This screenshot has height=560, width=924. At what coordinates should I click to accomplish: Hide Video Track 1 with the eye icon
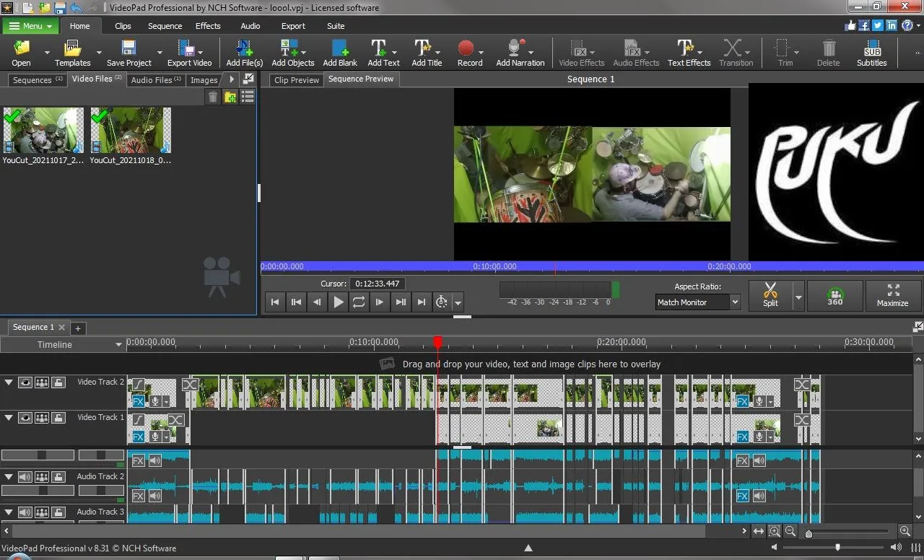25,418
